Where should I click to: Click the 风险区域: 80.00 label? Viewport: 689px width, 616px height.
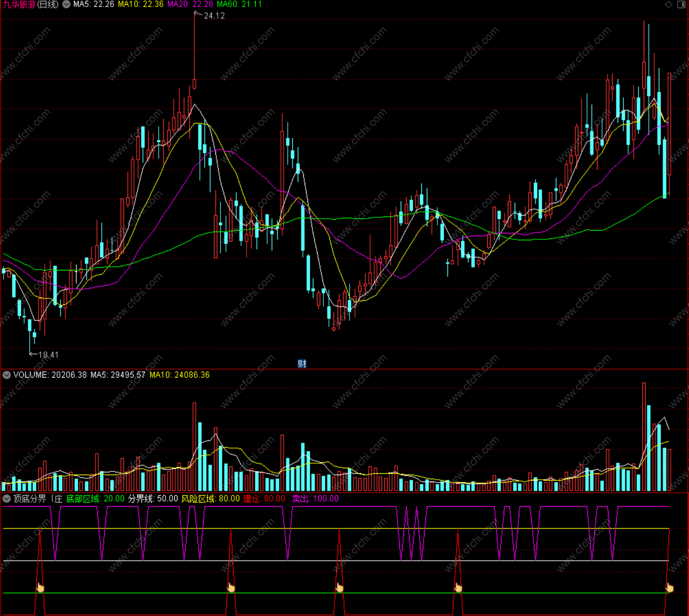(210, 499)
